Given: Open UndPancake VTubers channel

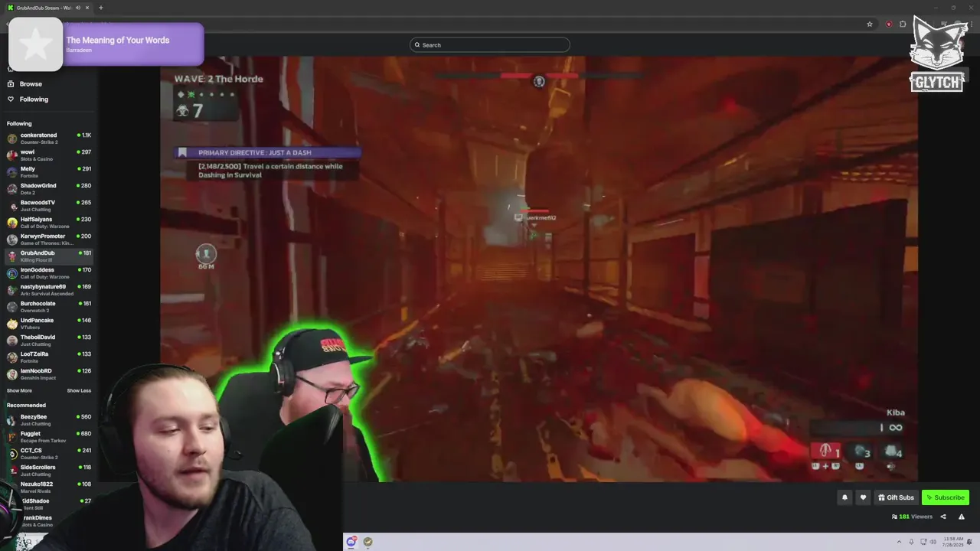Looking at the screenshot, I should click(x=49, y=324).
